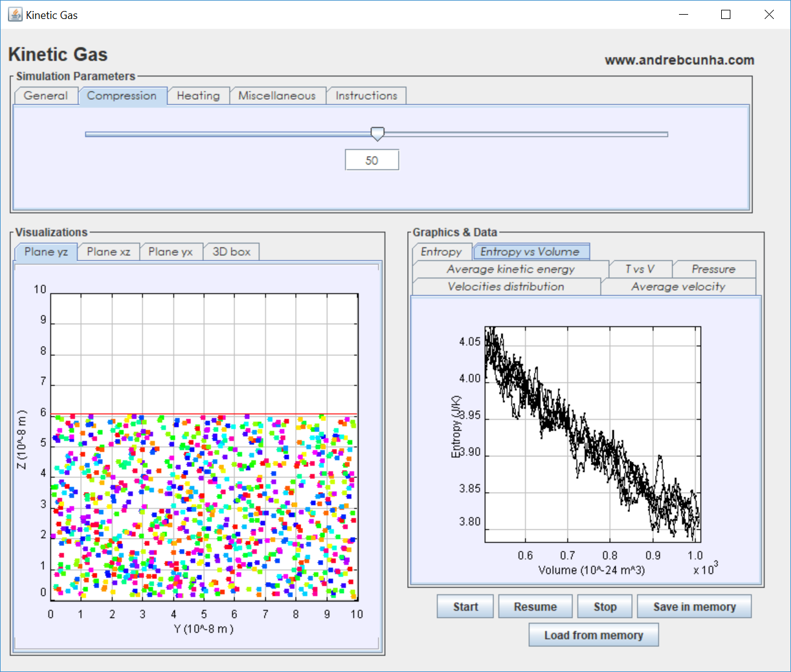This screenshot has height=672, width=791.
Task: Switch to Plane xz view
Action: tap(108, 252)
